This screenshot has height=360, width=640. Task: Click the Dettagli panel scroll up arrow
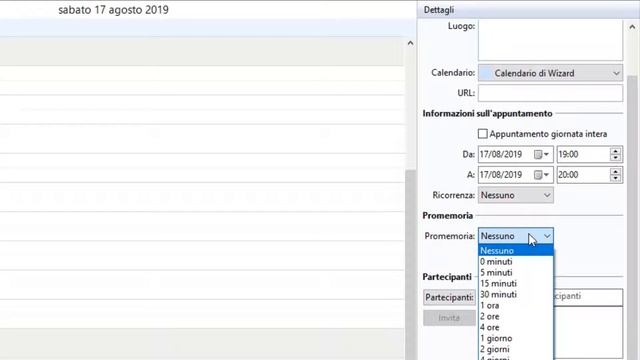(x=632, y=27)
